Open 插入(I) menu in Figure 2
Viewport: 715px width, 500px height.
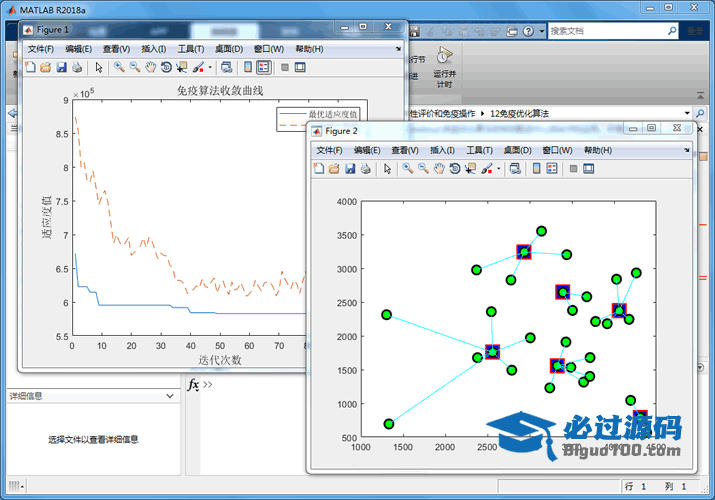(443, 150)
